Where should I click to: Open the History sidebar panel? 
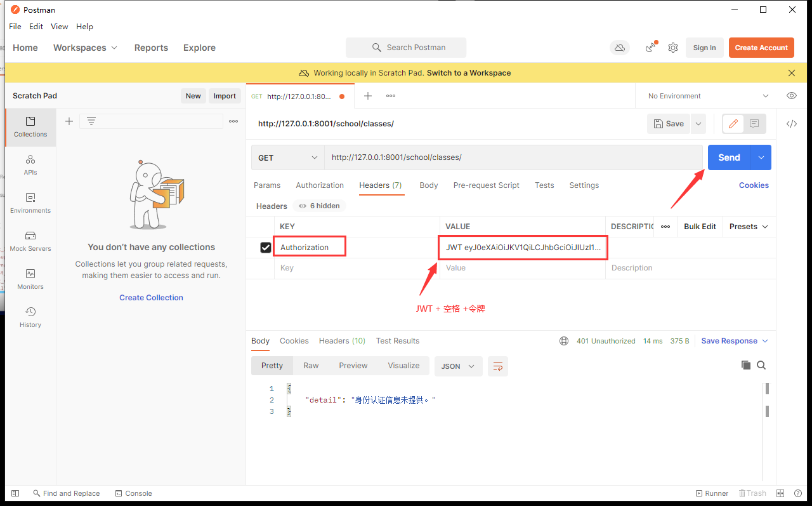pyautogui.click(x=30, y=317)
